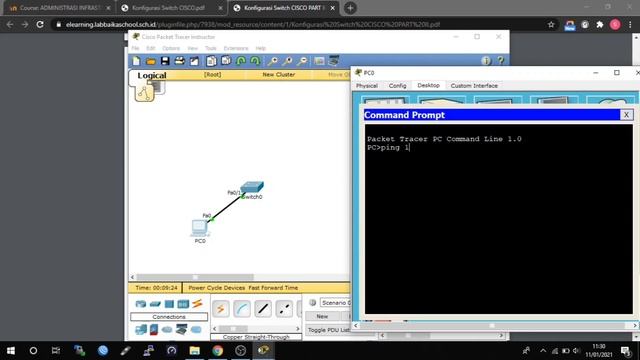This screenshot has width=640, height=360.
Task: Click the Zoom Reset magnifier icon
Action: [287, 61]
